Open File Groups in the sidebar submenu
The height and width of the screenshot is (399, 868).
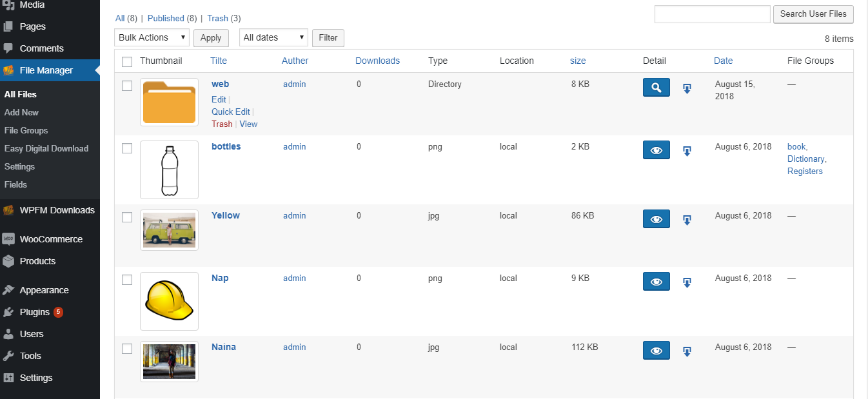[26, 130]
